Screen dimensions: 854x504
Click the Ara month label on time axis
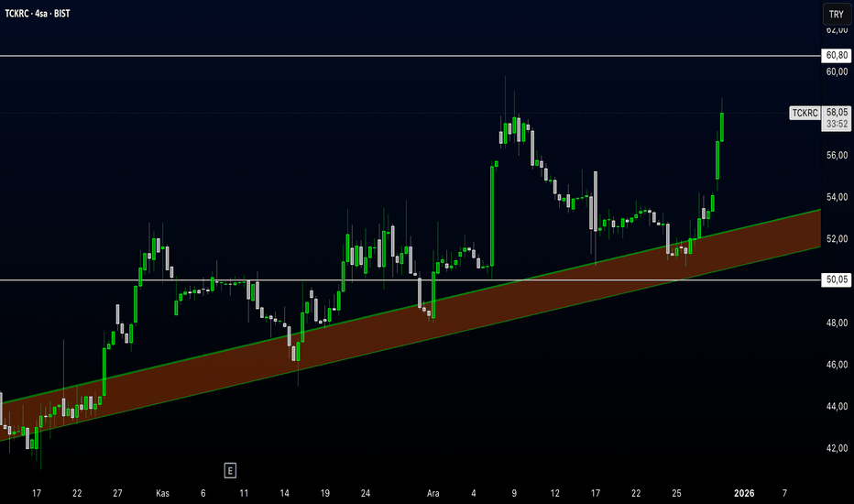click(433, 493)
